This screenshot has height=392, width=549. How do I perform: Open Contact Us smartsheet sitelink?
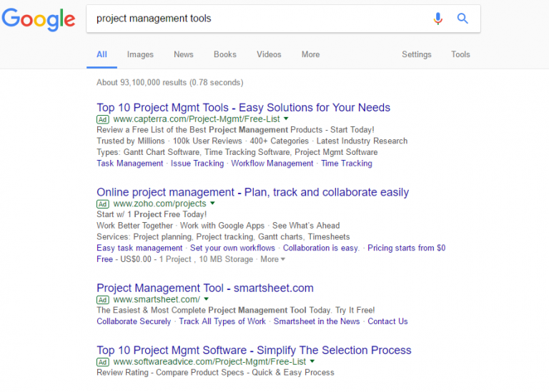387,321
